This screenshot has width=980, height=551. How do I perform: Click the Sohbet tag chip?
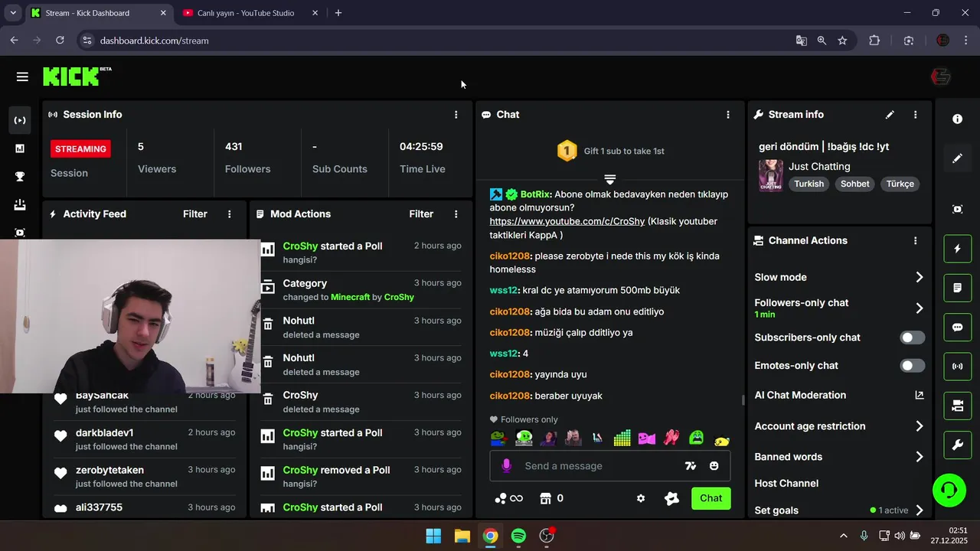click(x=855, y=184)
